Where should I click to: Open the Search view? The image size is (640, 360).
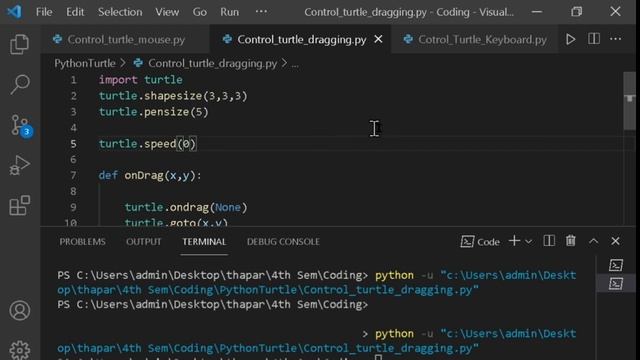click(x=19, y=84)
